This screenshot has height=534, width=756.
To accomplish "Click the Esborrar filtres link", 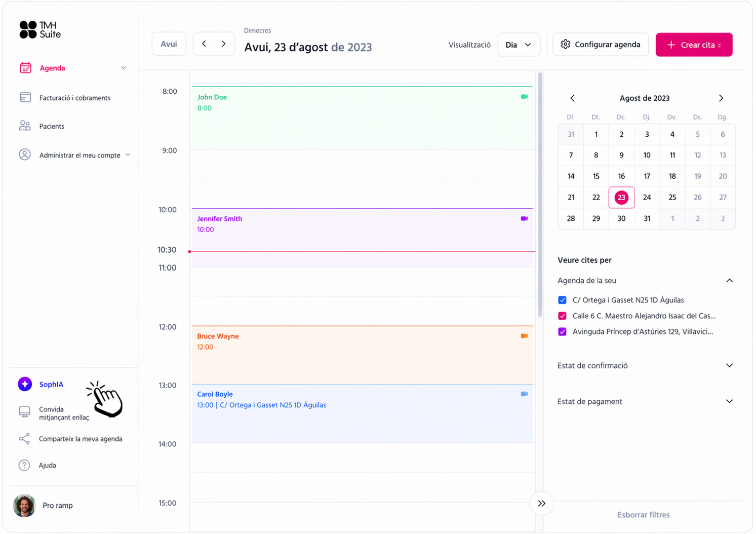I will click(x=644, y=515).
